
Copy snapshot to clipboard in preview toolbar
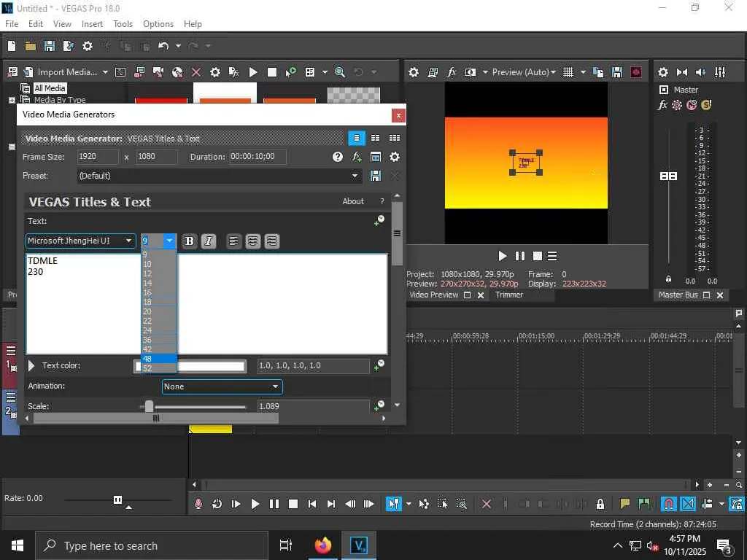click(598, 72)
